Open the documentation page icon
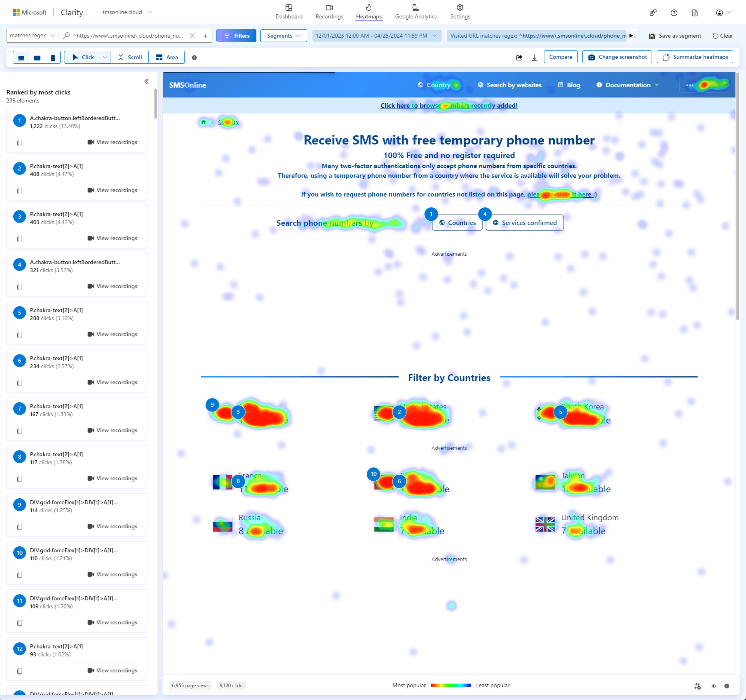 pos(695,13)
